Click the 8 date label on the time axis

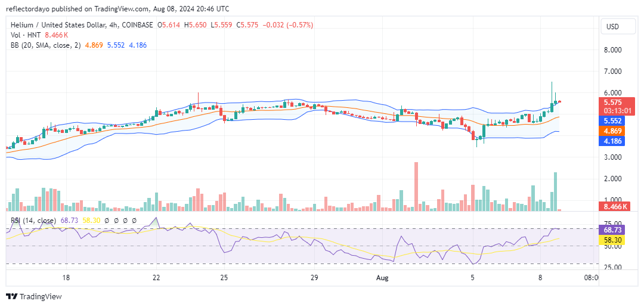(x=540, y=278)
